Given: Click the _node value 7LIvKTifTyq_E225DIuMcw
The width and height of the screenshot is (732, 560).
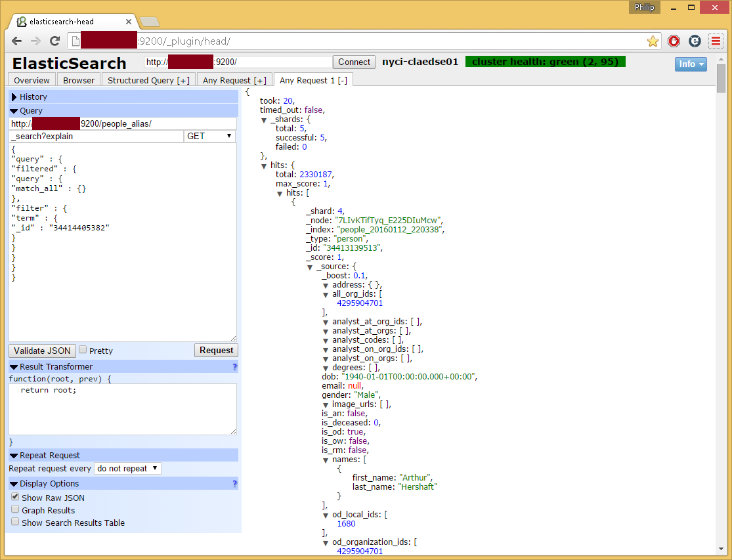Looking at the screenshot, I should pyautogui.click(x=387, y=221).
